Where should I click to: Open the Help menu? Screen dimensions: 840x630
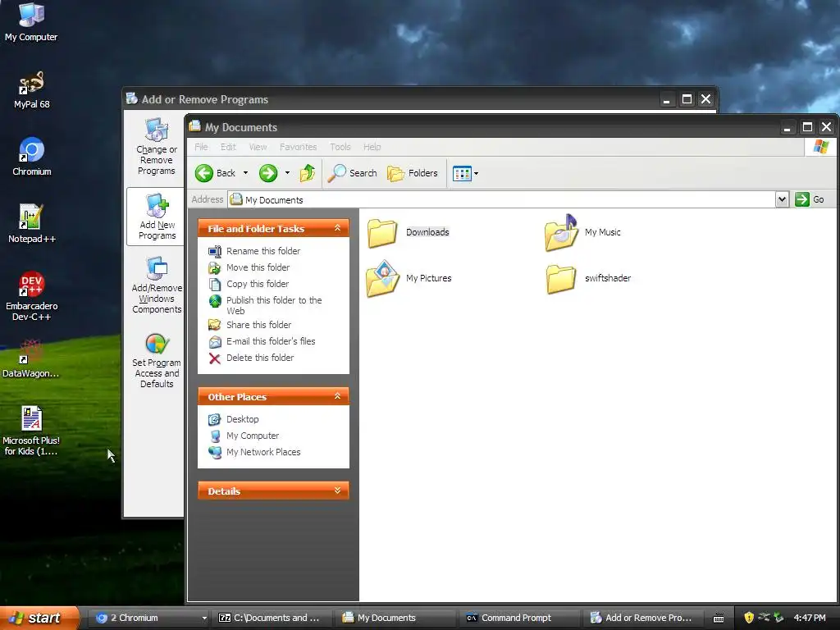coord(372,147)
